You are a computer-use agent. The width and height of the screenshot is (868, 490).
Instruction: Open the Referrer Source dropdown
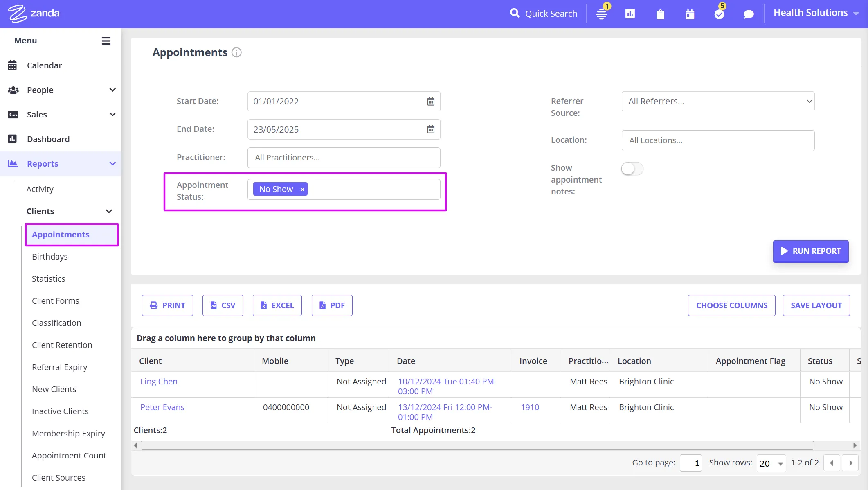pos(718,102)
